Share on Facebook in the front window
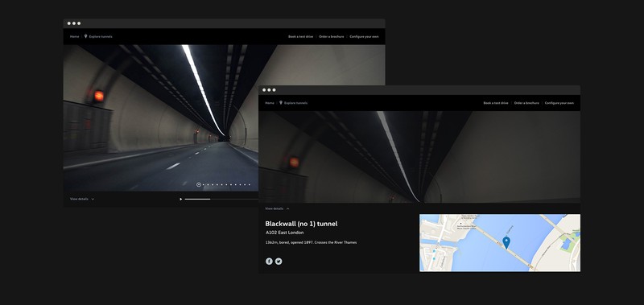 tap(269, 261)
